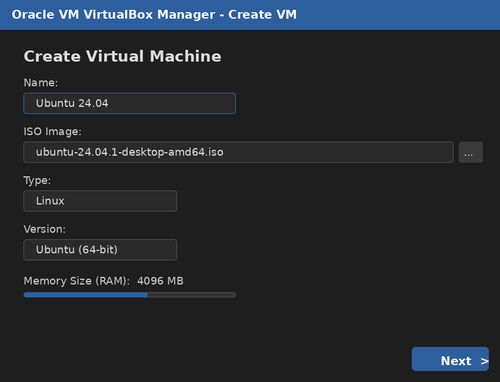Click the ISO Image: label

tap(52, 131)
